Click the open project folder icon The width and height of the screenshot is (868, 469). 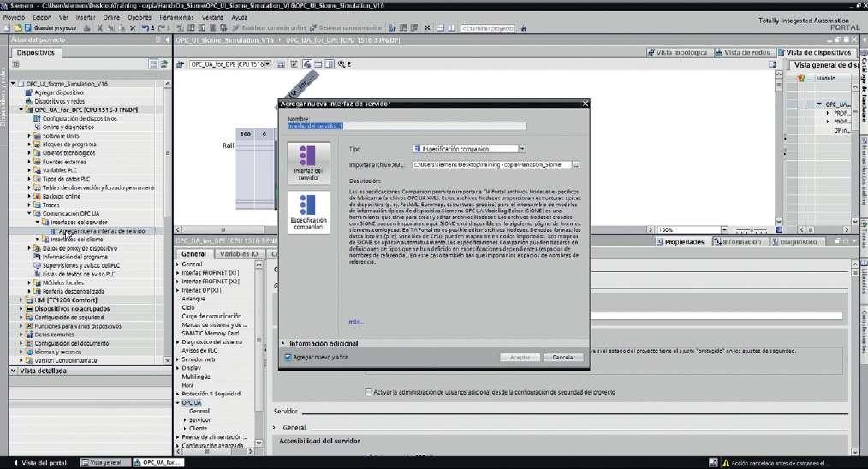19,27
